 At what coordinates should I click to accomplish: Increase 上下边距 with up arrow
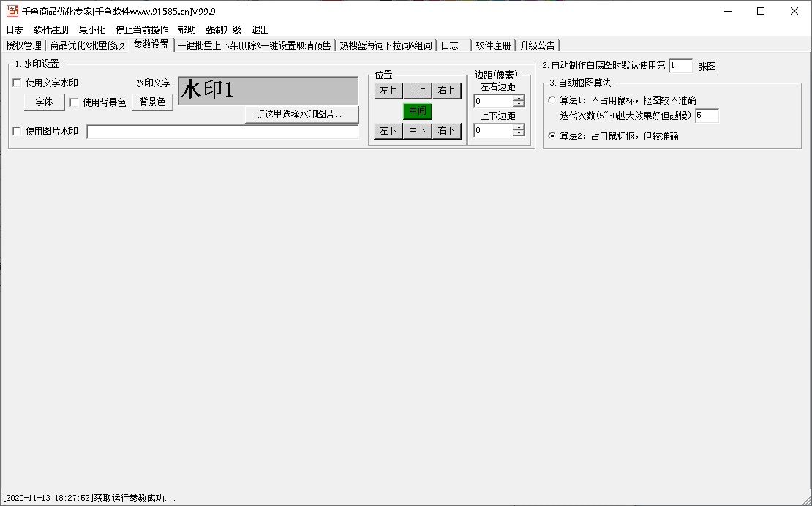[519, 127]
